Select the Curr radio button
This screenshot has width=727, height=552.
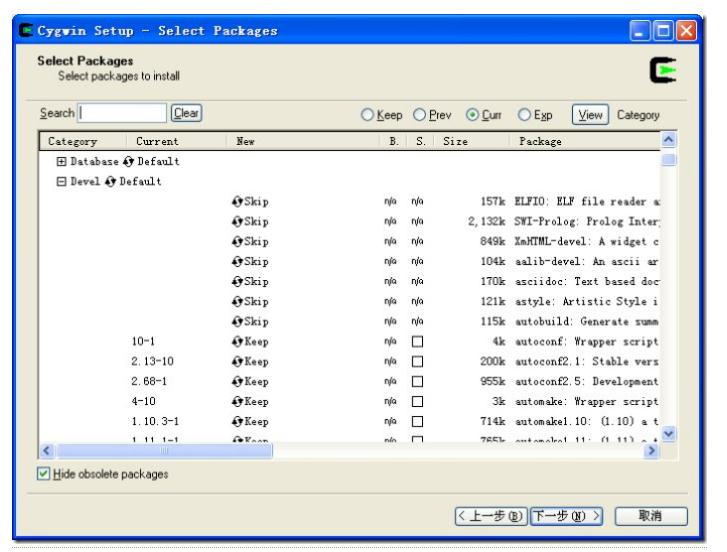coord(472,114)
